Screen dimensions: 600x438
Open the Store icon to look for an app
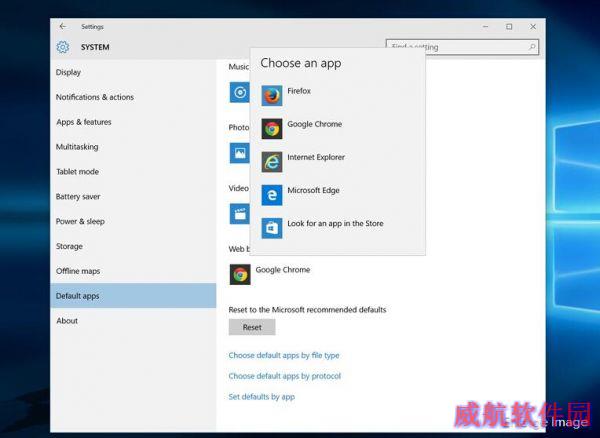click(272, 228)
